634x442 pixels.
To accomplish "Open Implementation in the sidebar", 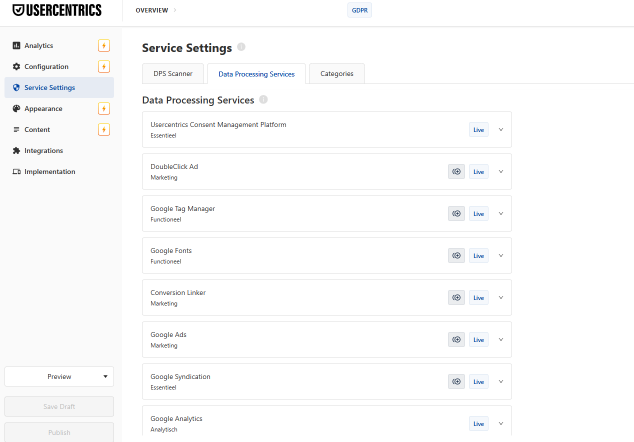I will [x=49, y=172].
